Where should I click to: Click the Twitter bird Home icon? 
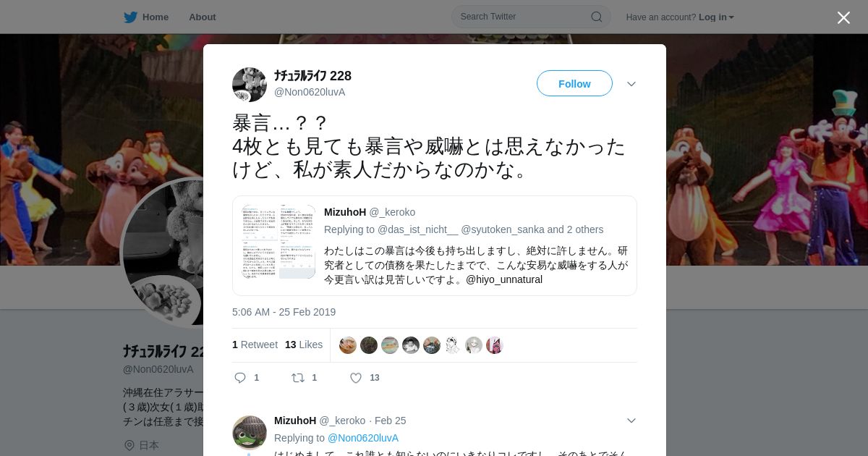pyautogui.click(x=130, y=17)
